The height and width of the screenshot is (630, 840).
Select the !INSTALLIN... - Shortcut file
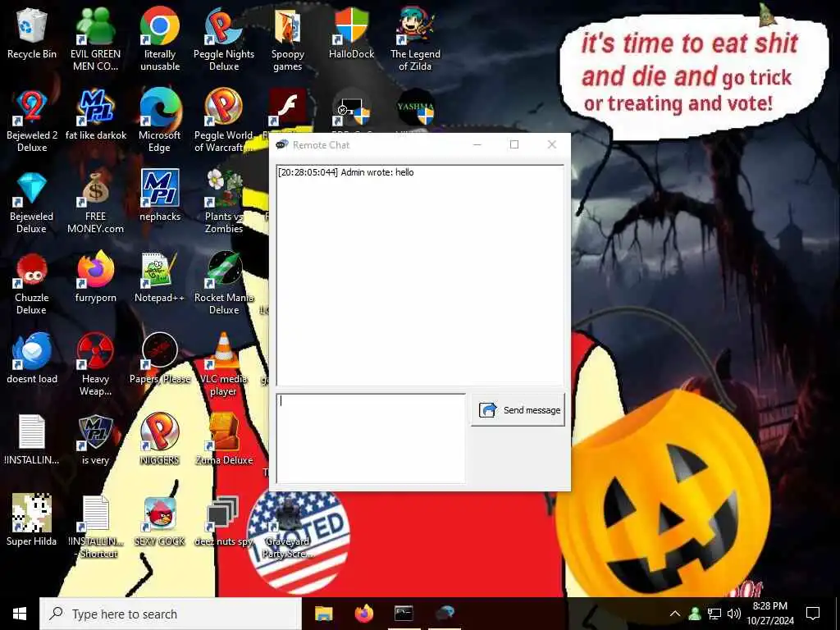coord(95,527)
